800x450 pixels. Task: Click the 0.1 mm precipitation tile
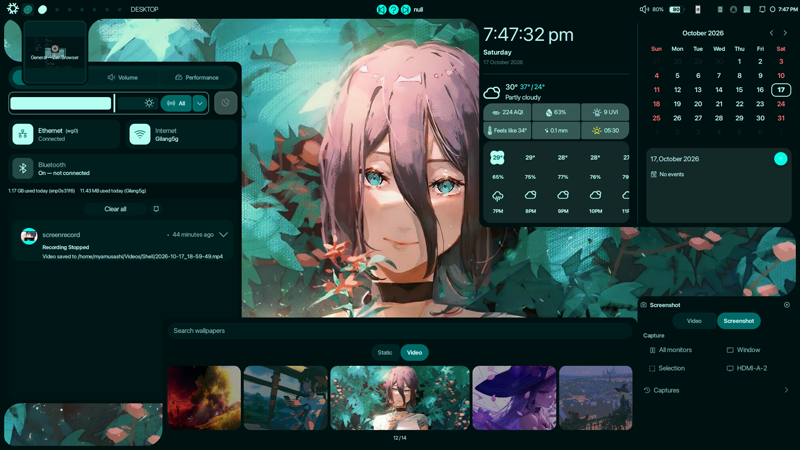pos(556,131)
